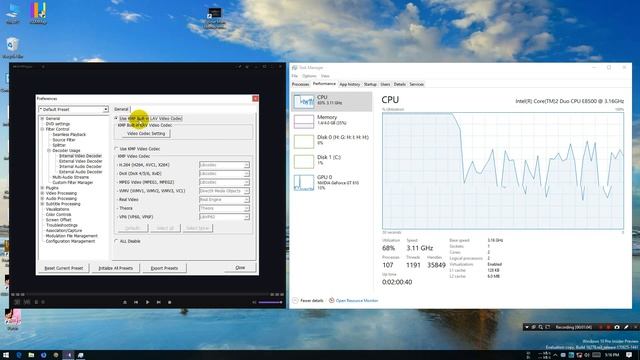Click the Eject/Open file icon in KMPlayer
Screen dimensions: 640x360
pyautogui.click(x=125, y=302)
